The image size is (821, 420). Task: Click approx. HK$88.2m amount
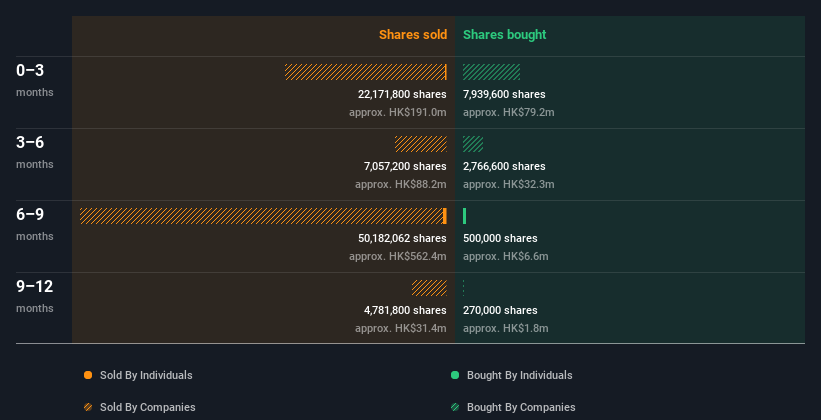coord(401,184)
